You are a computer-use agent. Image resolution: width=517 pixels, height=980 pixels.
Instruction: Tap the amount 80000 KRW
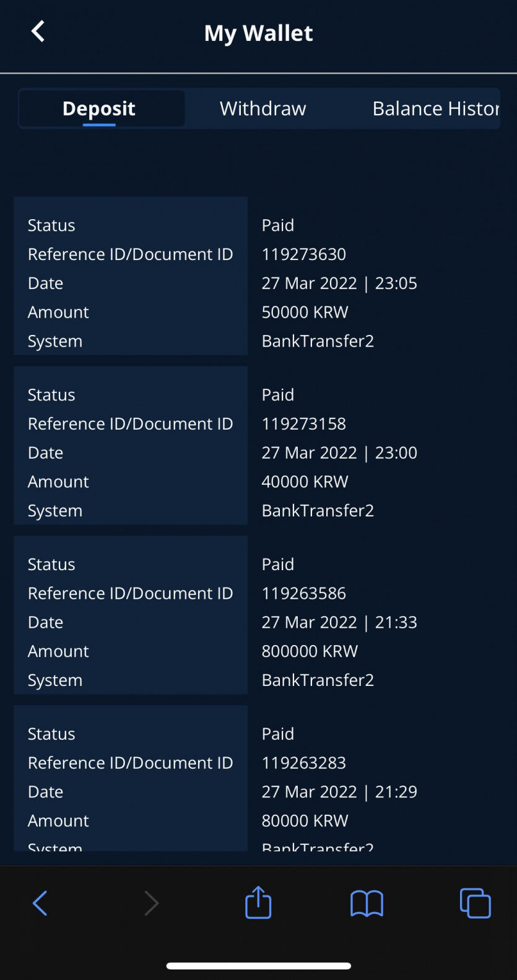click(x=305, y=821)
